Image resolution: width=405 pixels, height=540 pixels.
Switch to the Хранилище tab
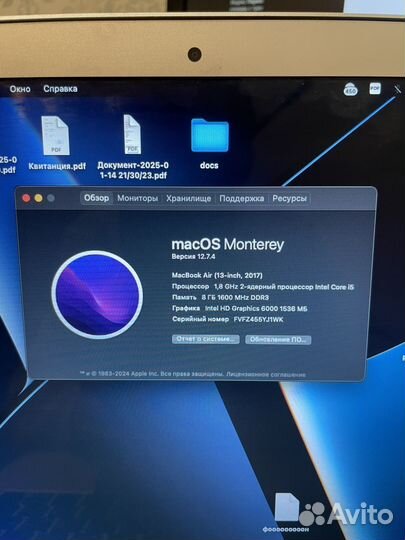point(188,198)
